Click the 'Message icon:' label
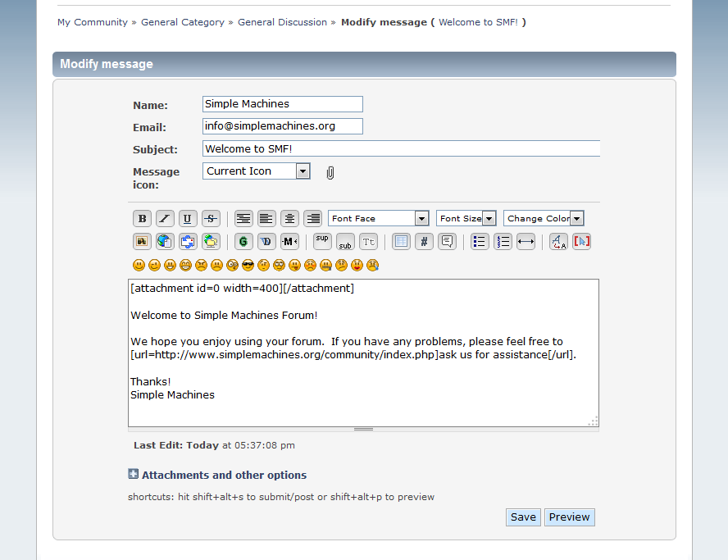 (x=156, y=178)
